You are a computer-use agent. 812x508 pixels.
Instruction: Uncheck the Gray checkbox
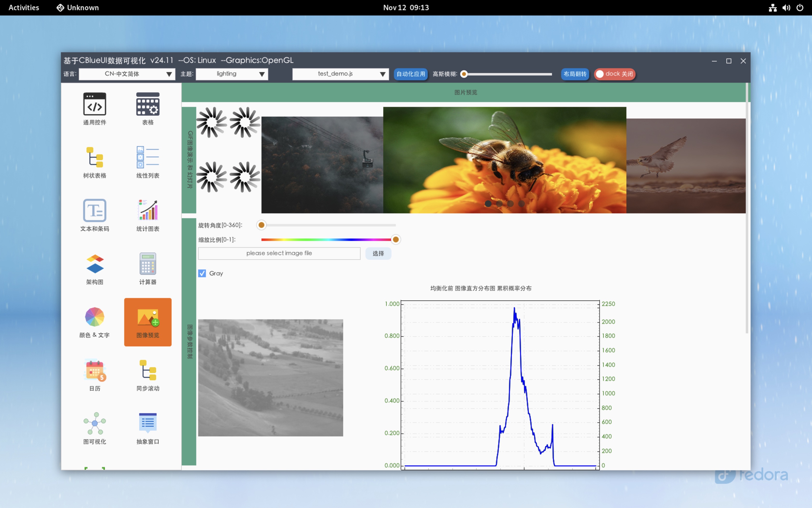[x=202, y=273]
